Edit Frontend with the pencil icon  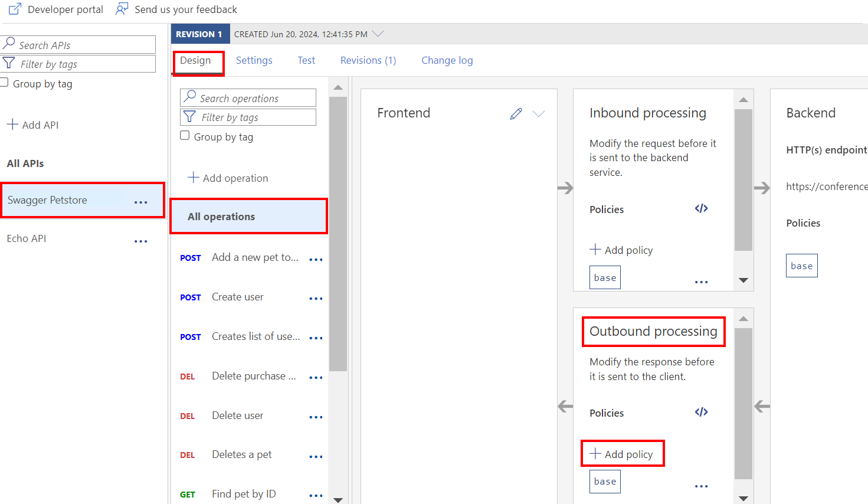[x=516, y=114]
